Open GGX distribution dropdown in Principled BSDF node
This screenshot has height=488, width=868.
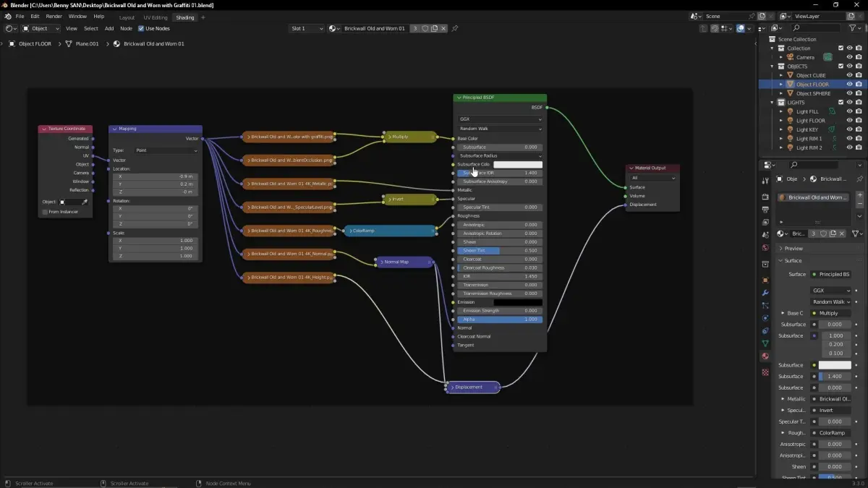(500, 119)
